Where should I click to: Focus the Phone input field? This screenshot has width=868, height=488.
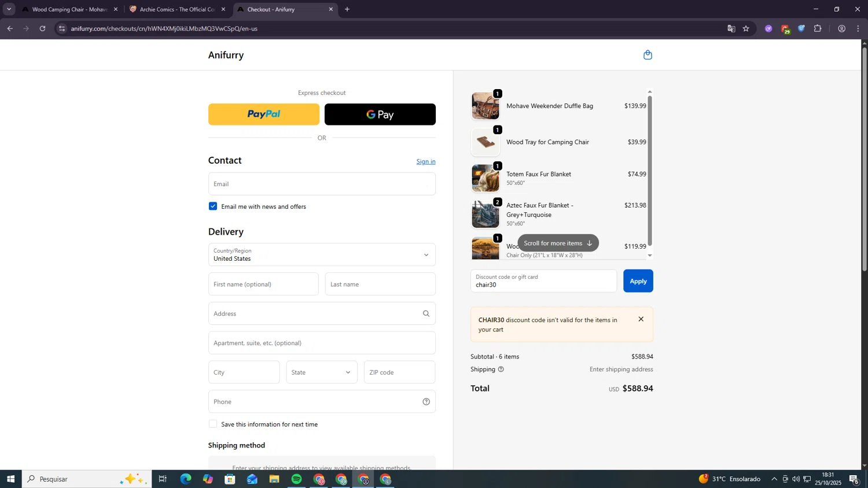coord(322,402)
